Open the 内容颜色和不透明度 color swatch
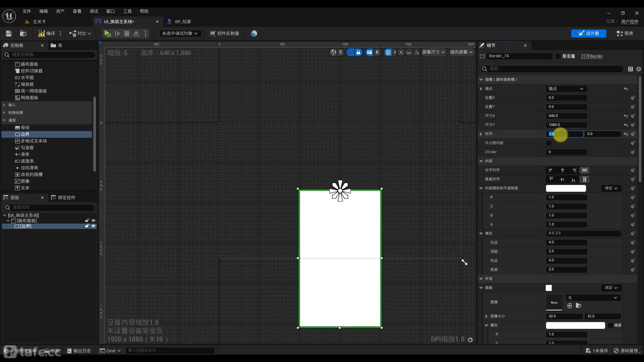 point(566,188)
